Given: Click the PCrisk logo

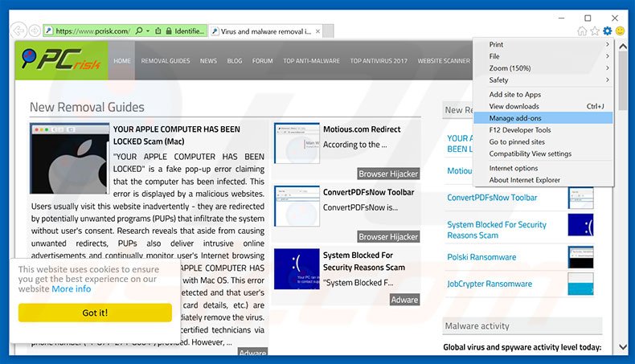Looking at the screenshot, I should coord(60,61).
